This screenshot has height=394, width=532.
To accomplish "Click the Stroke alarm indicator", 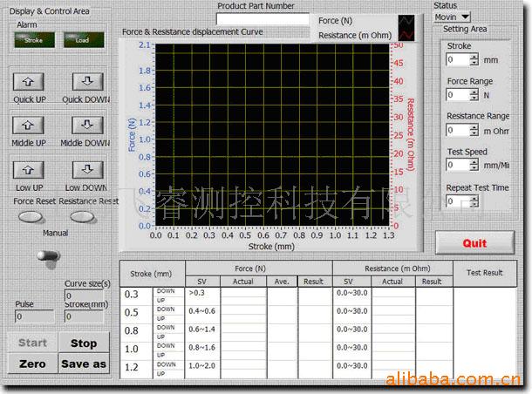I will pos(33,39).
